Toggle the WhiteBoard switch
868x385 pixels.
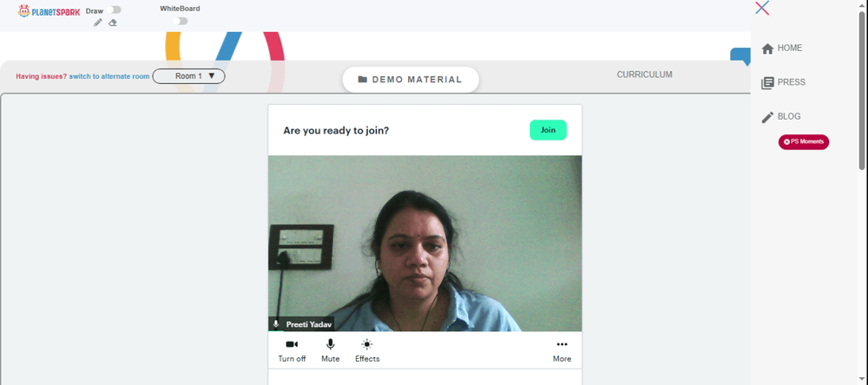[181, 21]
